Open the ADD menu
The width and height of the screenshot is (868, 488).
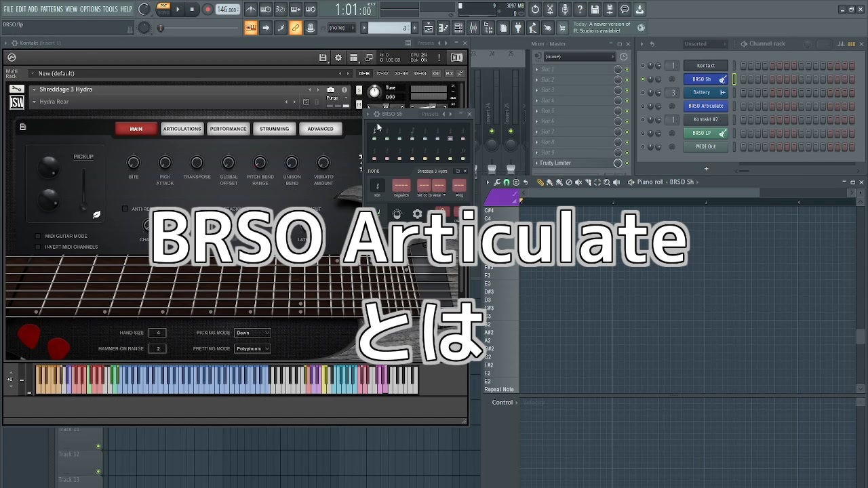(x=33, y=9)
